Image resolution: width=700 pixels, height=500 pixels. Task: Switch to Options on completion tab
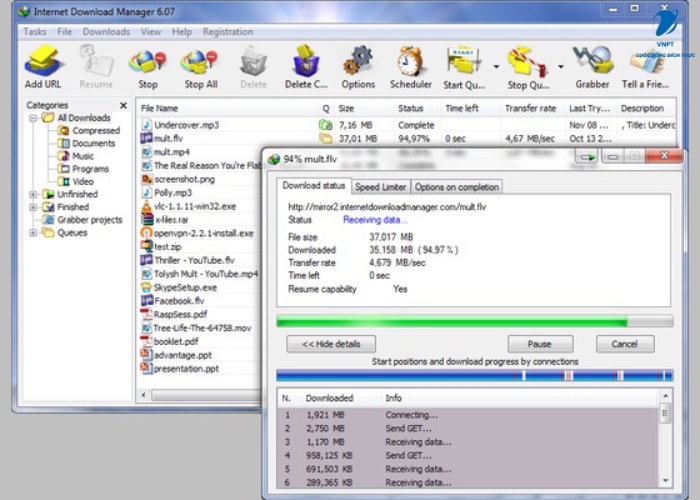coord(455,187)
